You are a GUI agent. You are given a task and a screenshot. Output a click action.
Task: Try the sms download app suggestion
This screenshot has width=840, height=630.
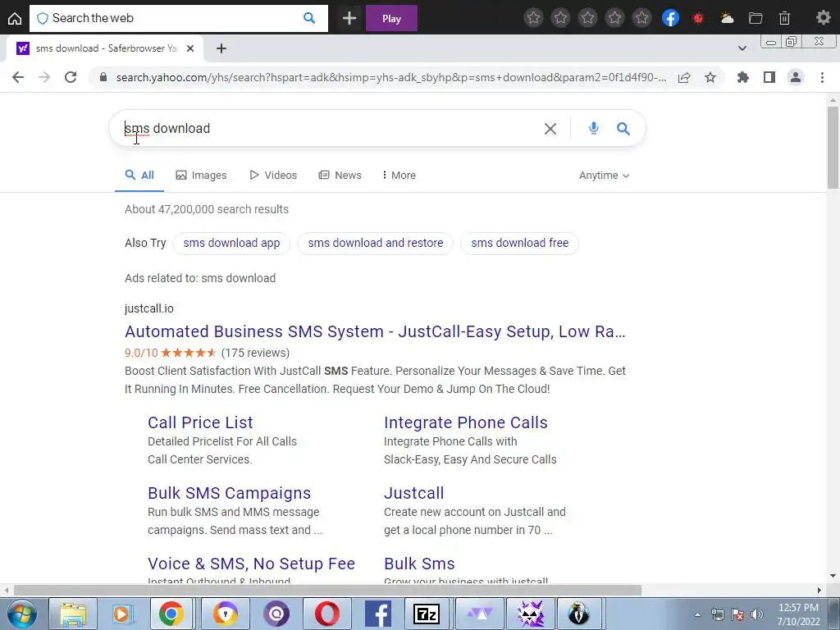pyautogui.click(x=231, y=243)
